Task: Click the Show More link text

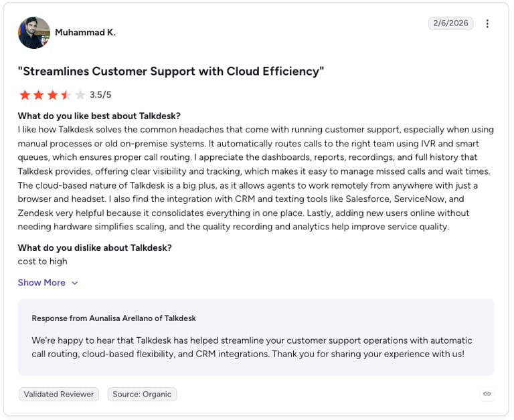Action: (41, 282)
